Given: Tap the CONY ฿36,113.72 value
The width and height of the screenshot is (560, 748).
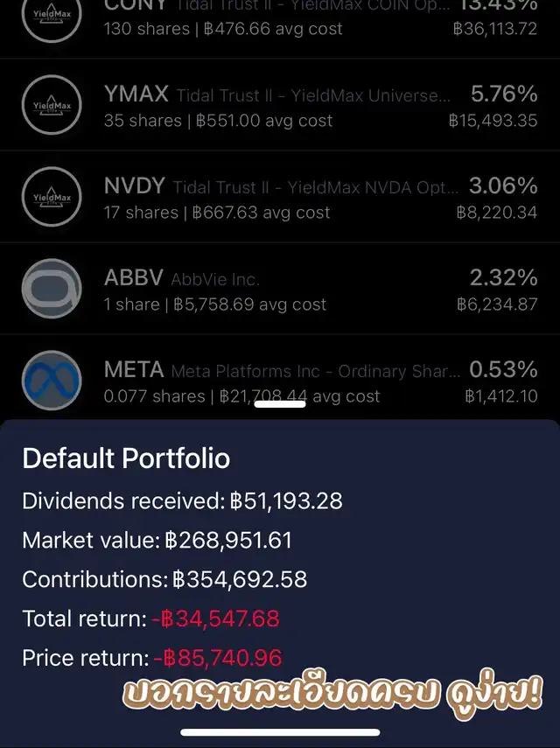Looking at the screenshot, I should click(494, 29).
